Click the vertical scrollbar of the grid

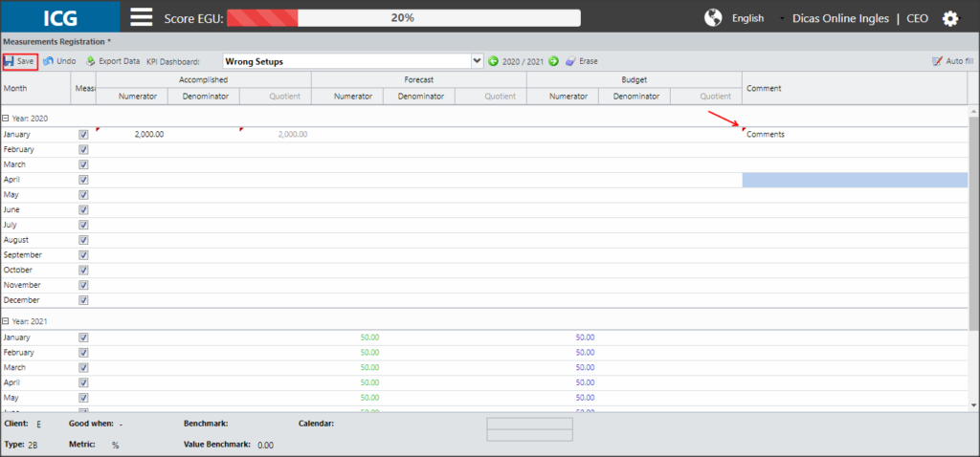coord(973,223)
